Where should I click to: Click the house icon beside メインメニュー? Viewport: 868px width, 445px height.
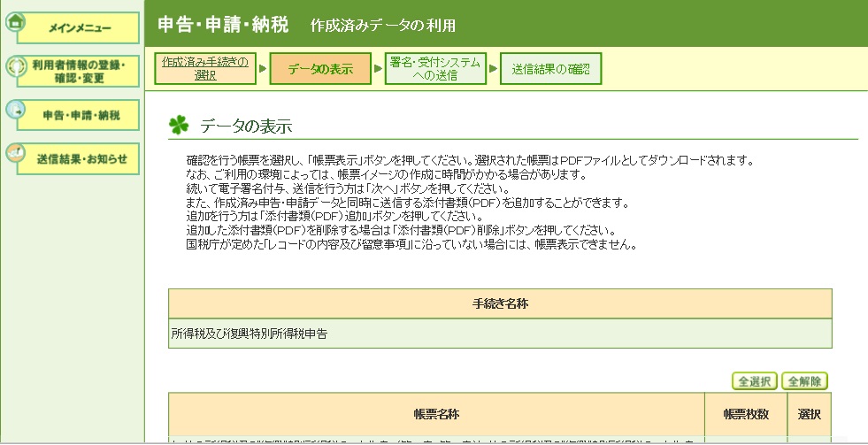(x=15, y=21)
